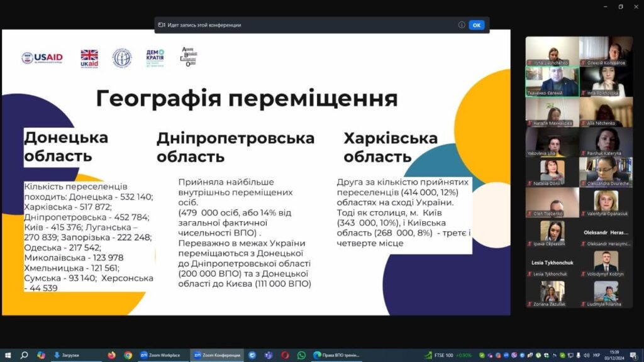The height and width of the screenshot is (362, 644).
Task: Select Volodymyr Kobryn's video tile
Action: [x=606, y=263]
